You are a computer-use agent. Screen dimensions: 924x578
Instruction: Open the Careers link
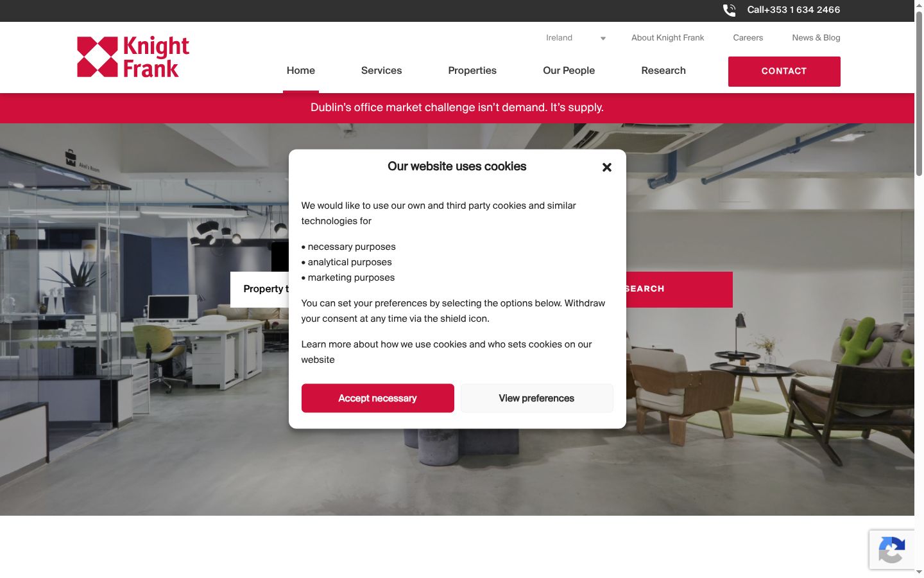click(748, 38)
